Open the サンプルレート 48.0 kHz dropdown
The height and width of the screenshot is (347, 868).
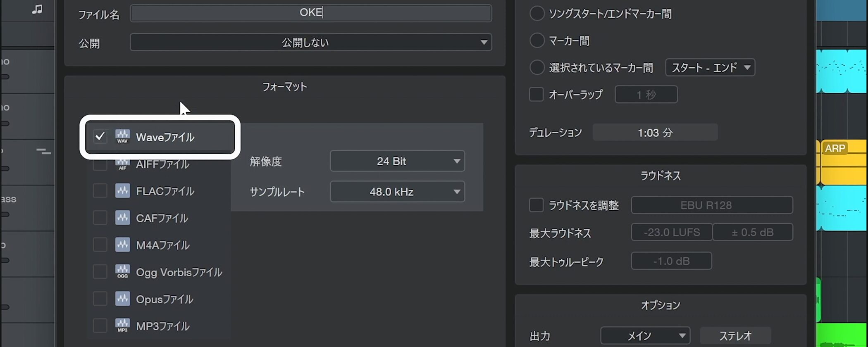click(x=397, y=192)
